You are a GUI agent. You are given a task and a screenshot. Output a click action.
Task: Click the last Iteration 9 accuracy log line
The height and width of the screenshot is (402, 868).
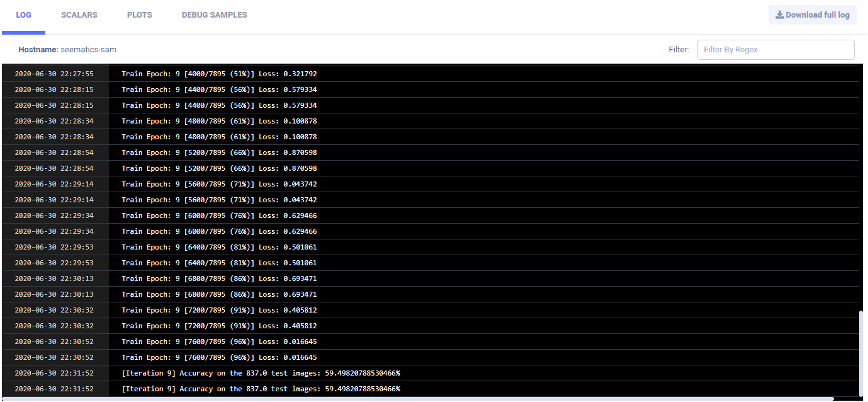(261, 389)
